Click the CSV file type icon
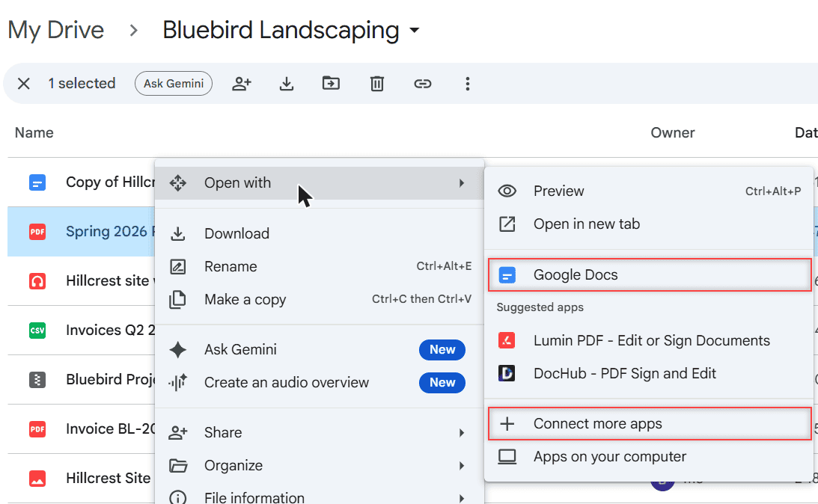This screenshot has height=504, width=818. coord(37,331)
